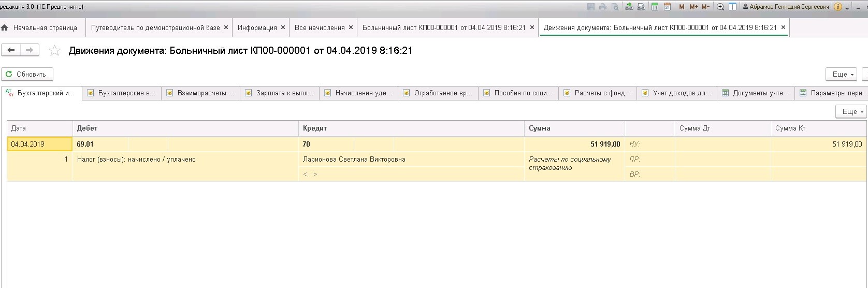Click the Сумма Дт column header

click(723, 128)
